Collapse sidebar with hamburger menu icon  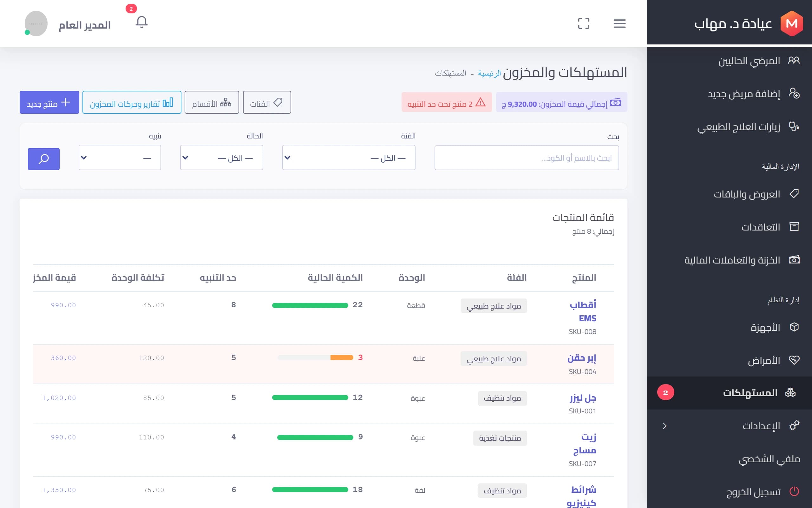click(619, 23)
